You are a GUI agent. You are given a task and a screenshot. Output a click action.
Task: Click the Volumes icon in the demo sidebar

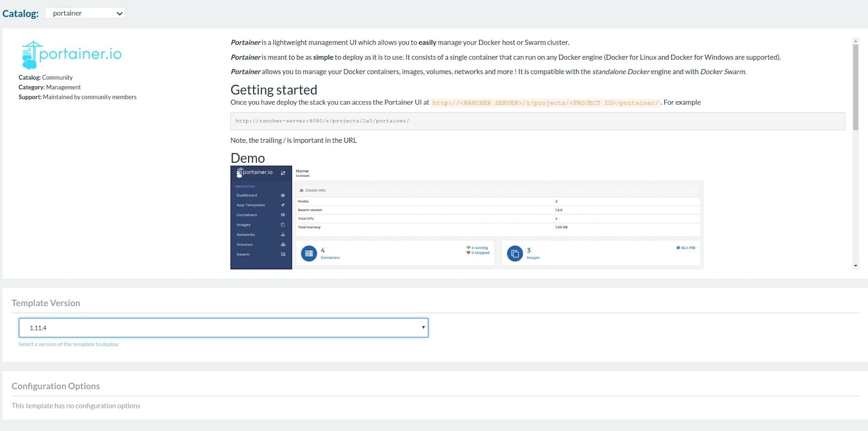[283, 244]
